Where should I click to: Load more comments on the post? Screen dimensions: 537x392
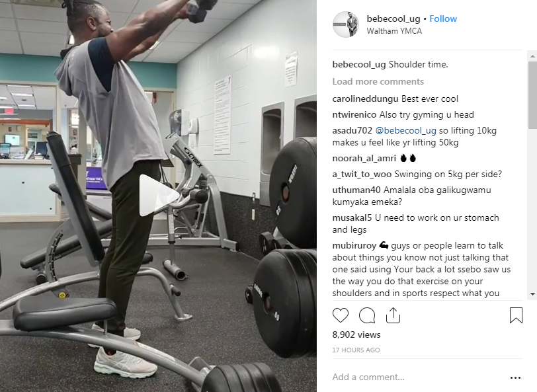pyautogui.click(x=378, y=81)
